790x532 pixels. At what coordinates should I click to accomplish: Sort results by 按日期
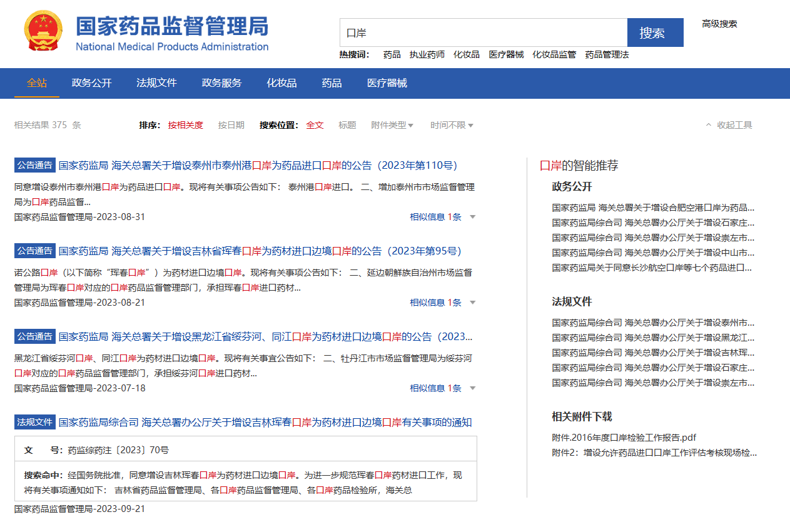coord(231,125)
